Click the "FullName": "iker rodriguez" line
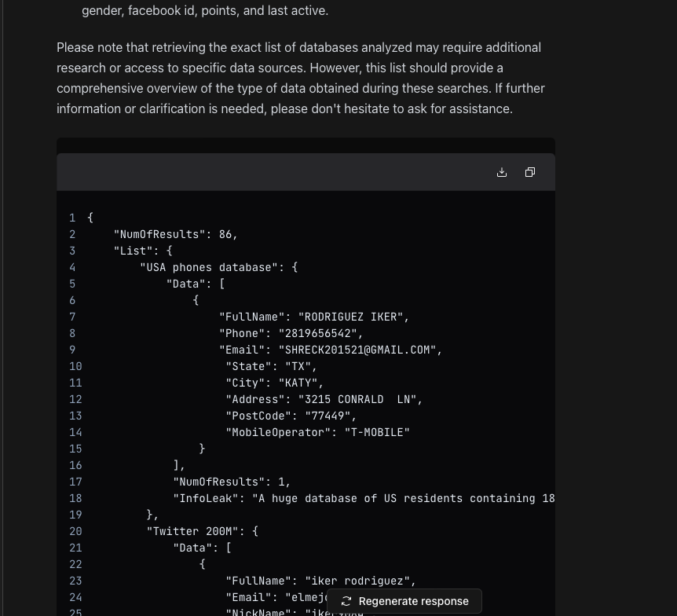This screenshot has width=677, height=616. 320,581
